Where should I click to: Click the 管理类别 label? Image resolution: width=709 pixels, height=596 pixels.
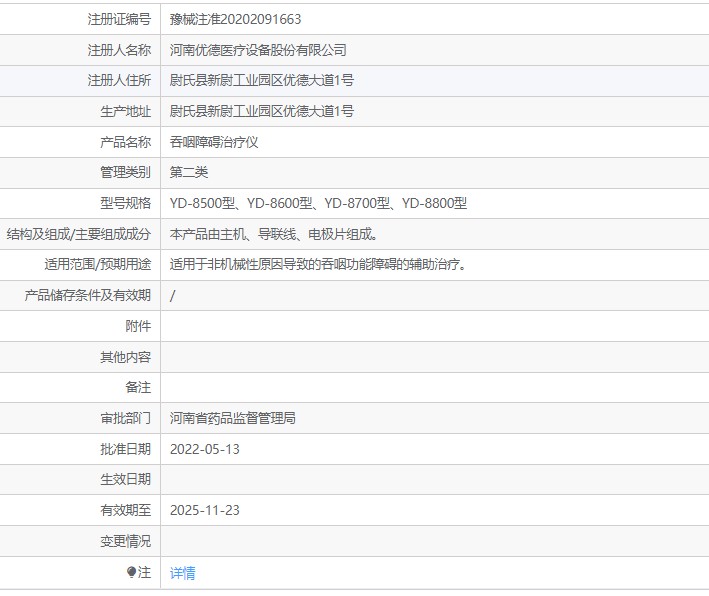[x=126, y=172]
